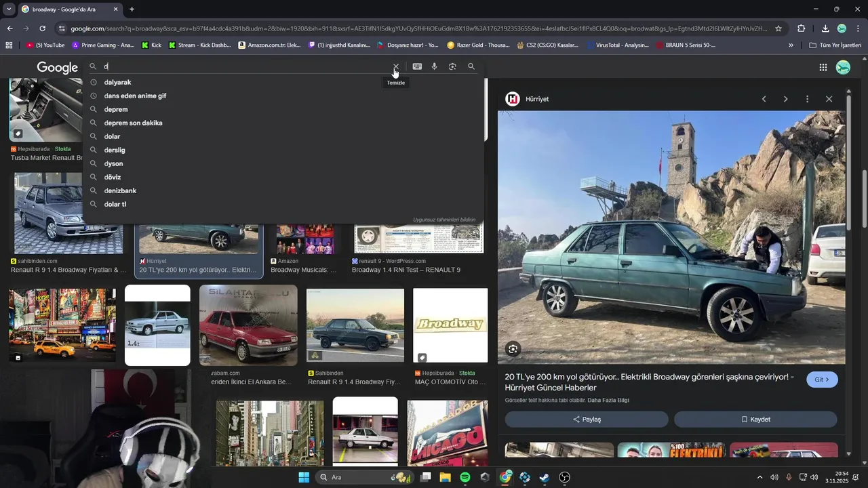Open Chrome downloads
The height and width of the screenshot is (488, 868).
(x=825, y=28)
